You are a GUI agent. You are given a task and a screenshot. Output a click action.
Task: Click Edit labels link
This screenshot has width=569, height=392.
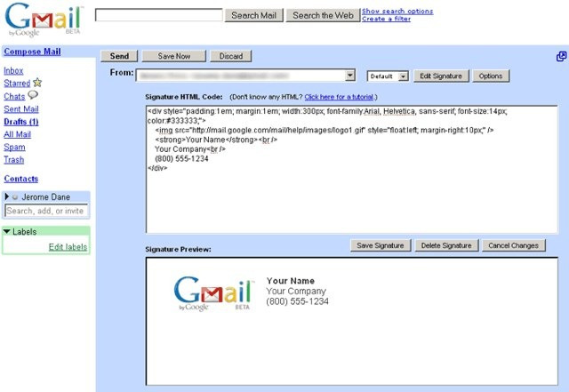pos(68,247)
